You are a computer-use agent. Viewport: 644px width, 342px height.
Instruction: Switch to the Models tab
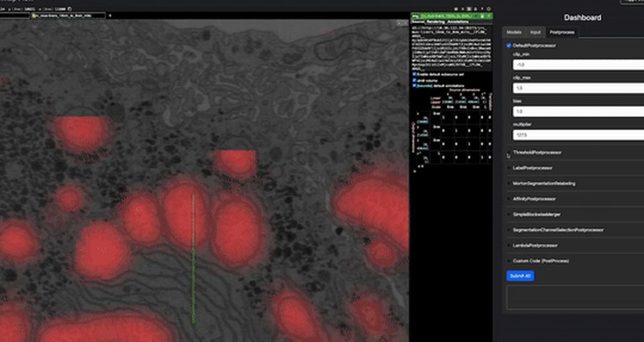tap(514, 32)
